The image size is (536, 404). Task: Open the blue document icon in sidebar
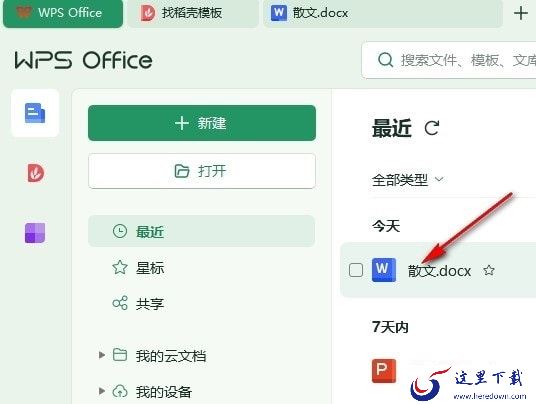[x=35, y=113]
